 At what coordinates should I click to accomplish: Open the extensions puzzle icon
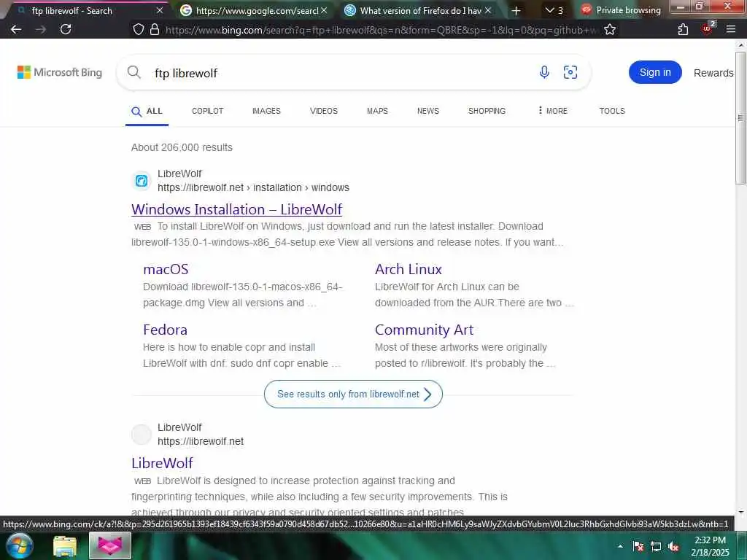pos(683,29)
